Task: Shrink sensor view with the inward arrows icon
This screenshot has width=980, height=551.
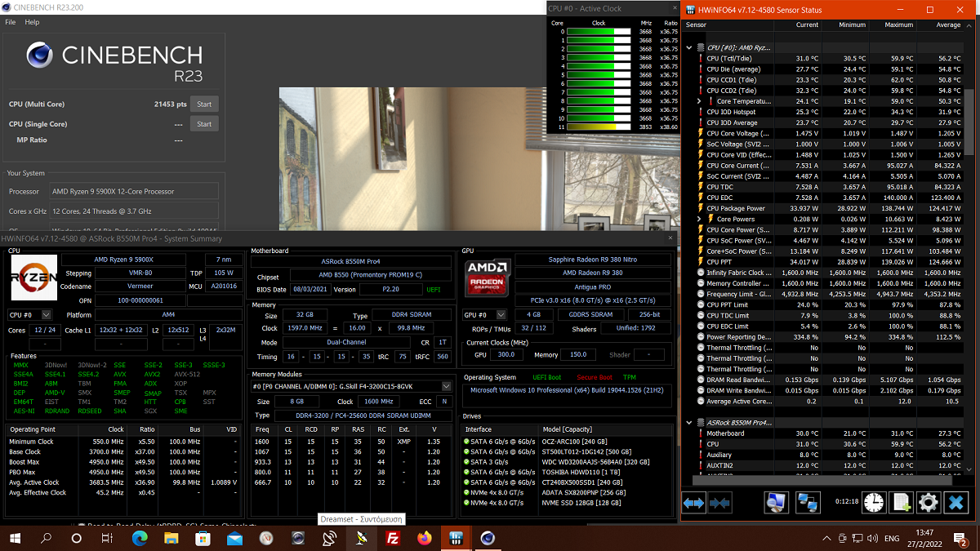Action: coord(719,503)
